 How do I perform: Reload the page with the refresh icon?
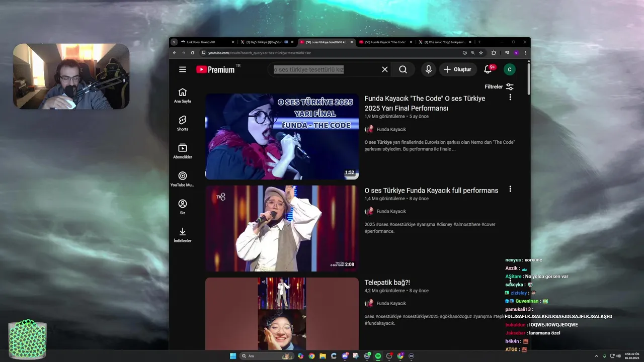[x=192, y=53]
